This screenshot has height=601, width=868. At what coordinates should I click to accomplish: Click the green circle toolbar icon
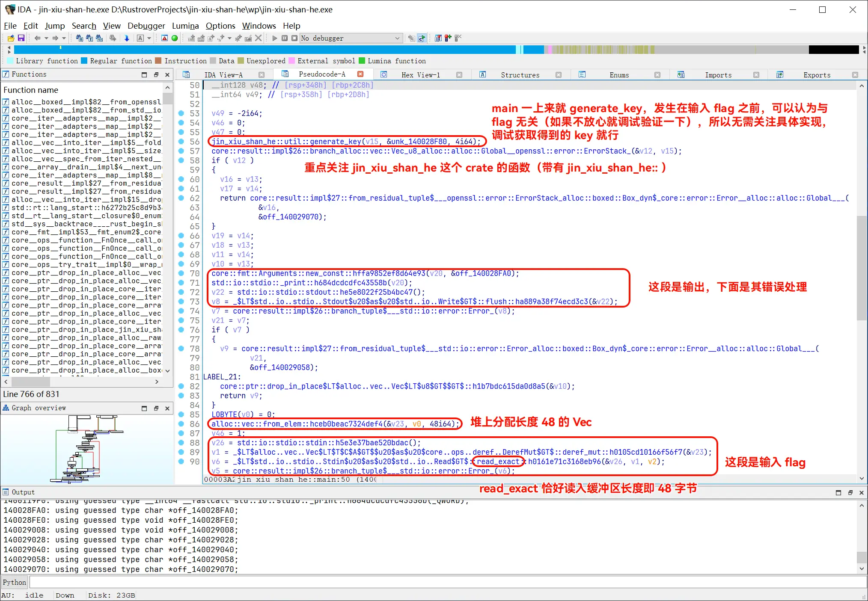pyautogui.click(x=175, y=38)
